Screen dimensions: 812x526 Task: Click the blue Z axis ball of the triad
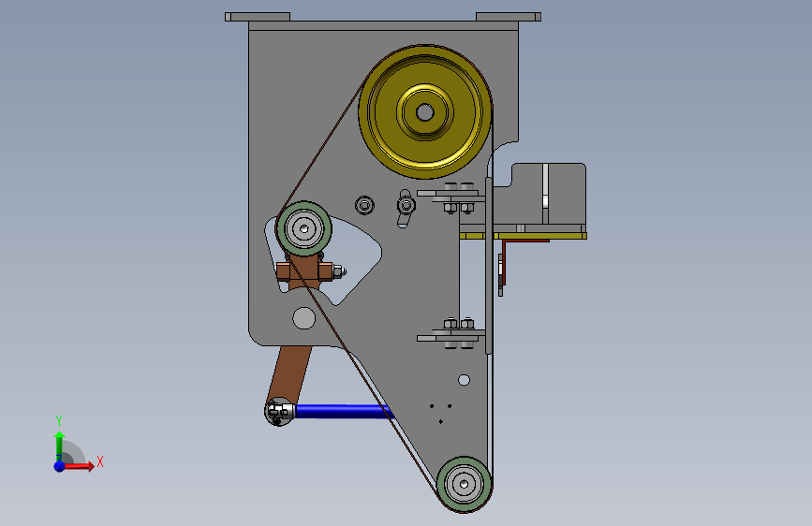click(60, 466)
